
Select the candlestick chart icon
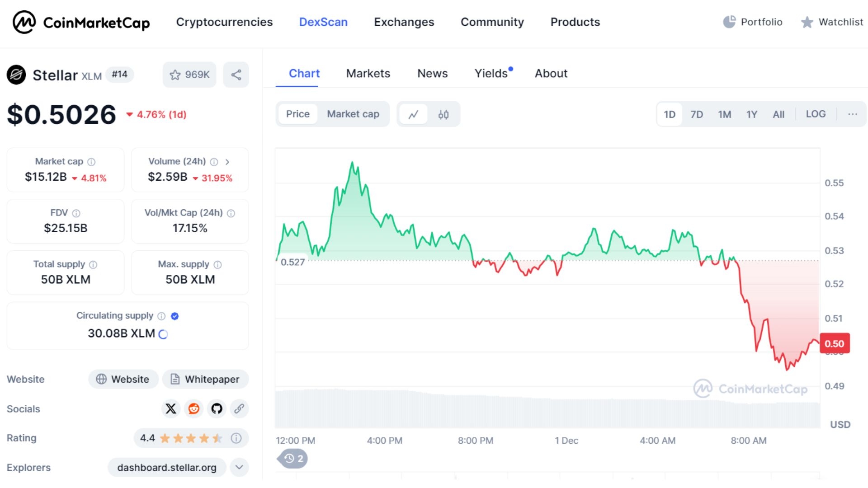[443, 114]
